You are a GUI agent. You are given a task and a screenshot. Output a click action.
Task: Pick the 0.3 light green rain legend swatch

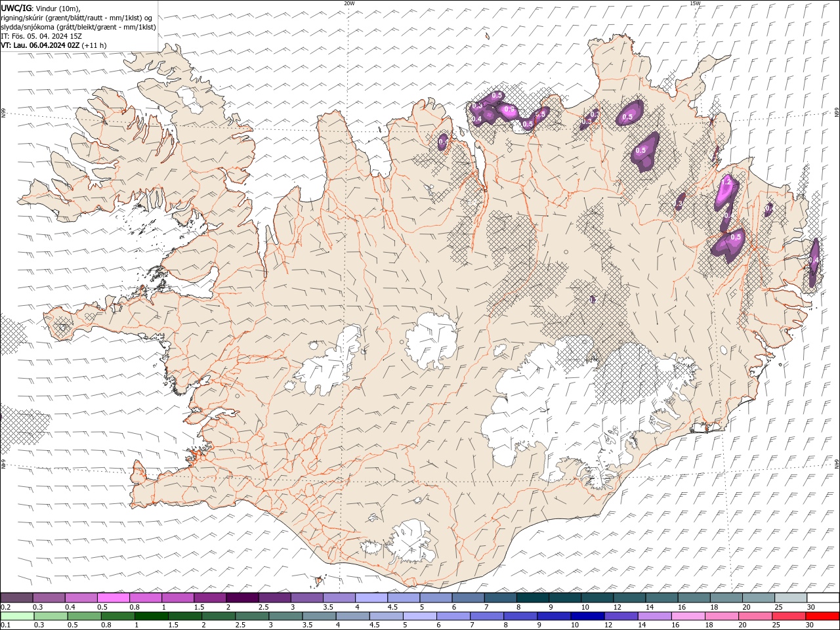tap(51, 616)
